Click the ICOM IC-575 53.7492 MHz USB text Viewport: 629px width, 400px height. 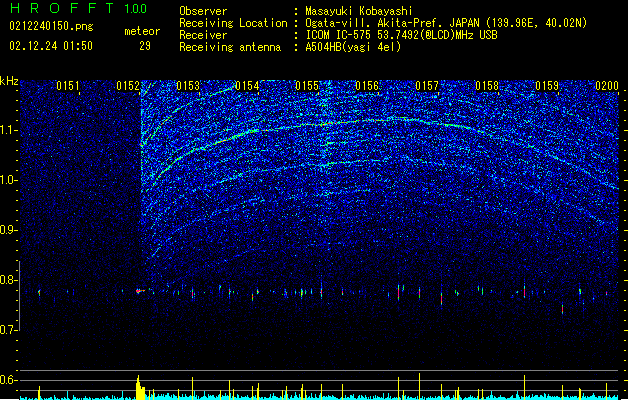click(402, 35)
